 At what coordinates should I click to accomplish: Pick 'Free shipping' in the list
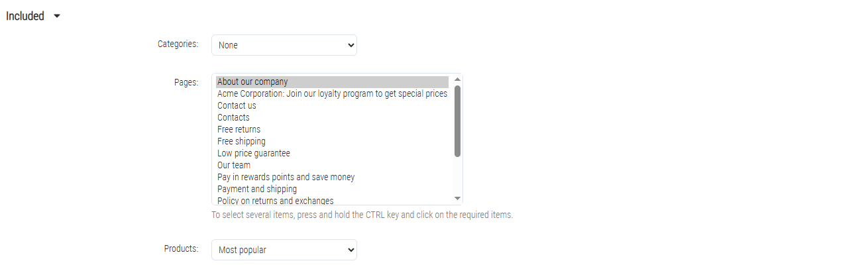tap(332, 141)
